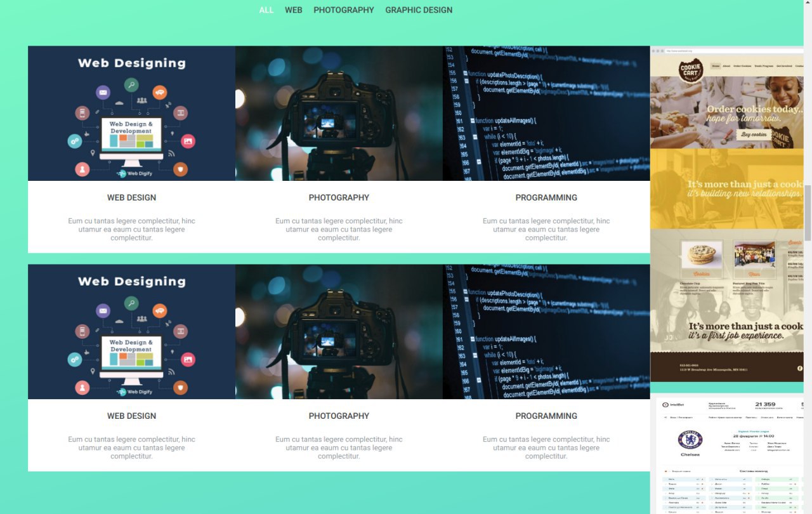Image resolution: width=812 pixels, height=514 pixels.
Task: Click the PROGRAMMING title in the top row
Action: coord(546,197)
